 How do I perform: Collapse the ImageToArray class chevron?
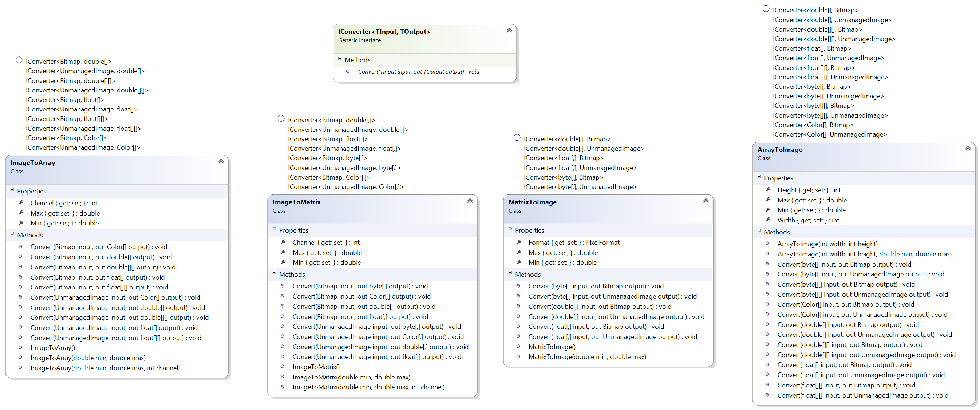tap(221, 161)
